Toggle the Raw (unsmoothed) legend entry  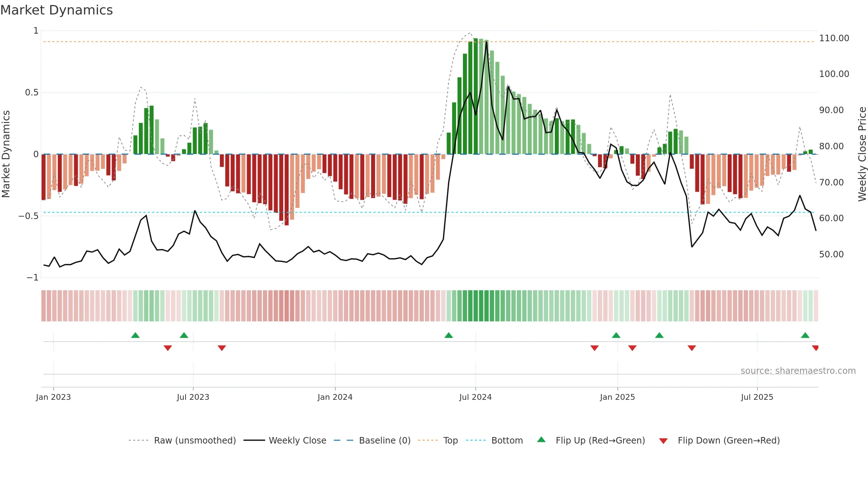182,440
